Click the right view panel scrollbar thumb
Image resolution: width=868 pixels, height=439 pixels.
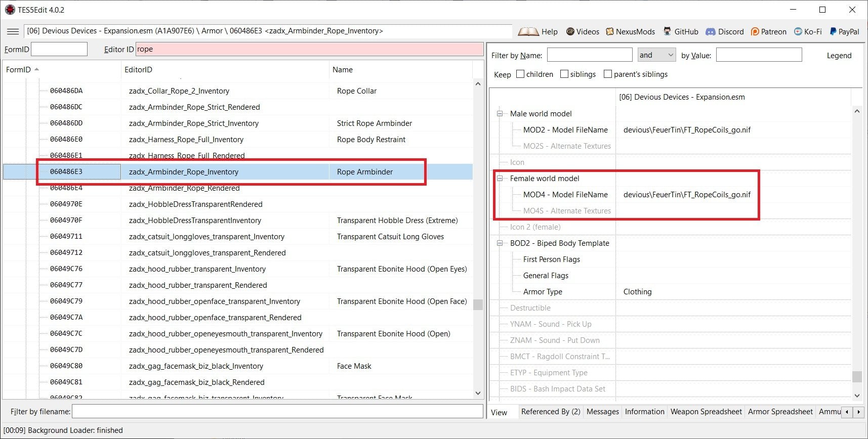click(857, 376)
